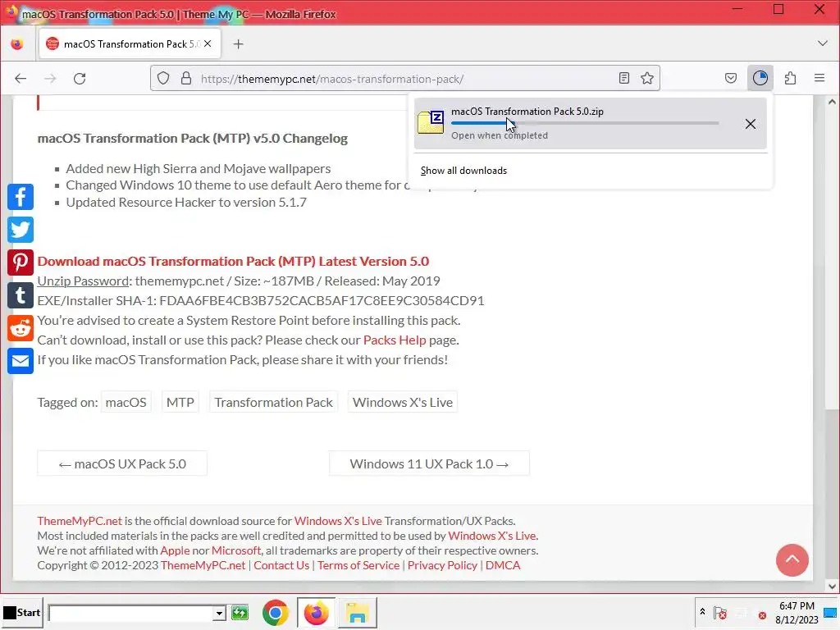The image size is (840, 630).
Task: Toggle the downloads panel button
Action: click(760, 78)
